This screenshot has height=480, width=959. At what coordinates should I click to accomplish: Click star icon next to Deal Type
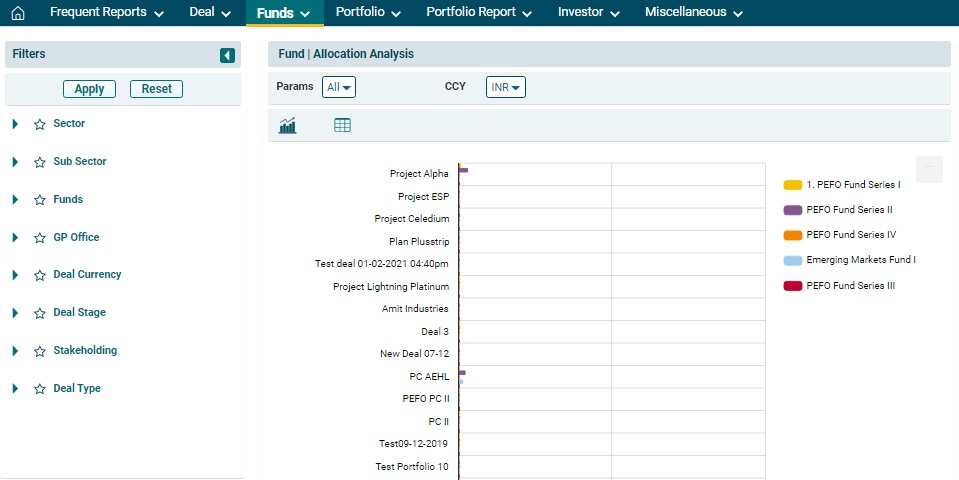click(x=40, y=389)
